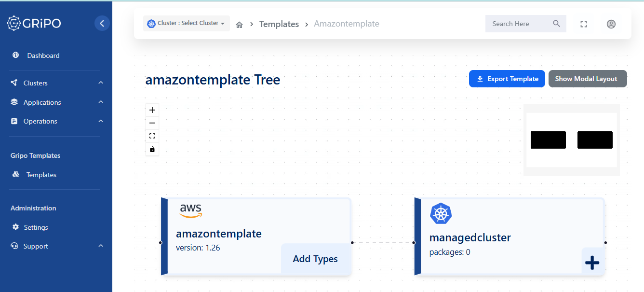
Task: Click the Search Here input field
Action: click(518, 24)
